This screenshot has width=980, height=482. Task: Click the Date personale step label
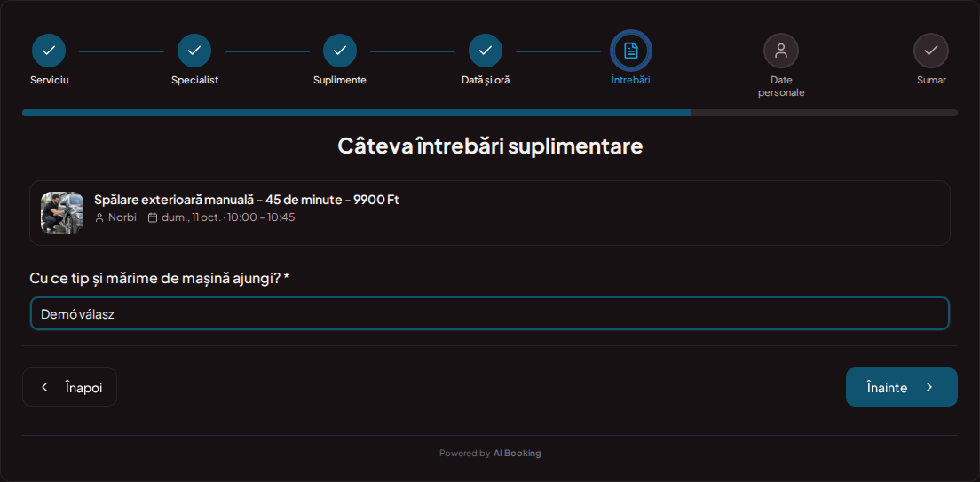coord(781,86)
